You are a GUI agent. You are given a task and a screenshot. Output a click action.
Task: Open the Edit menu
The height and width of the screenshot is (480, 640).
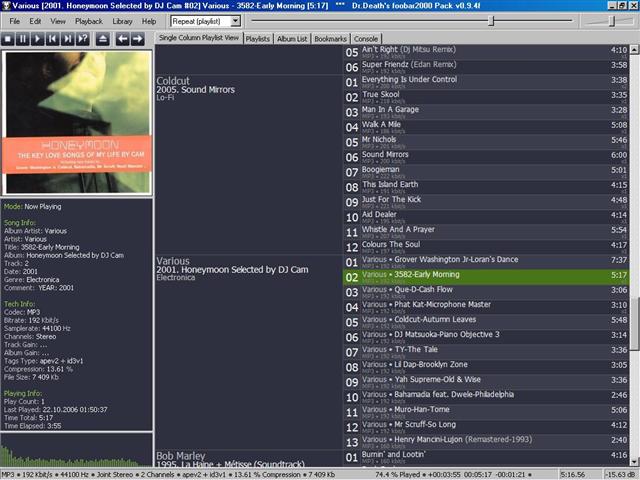click(35, 21)
